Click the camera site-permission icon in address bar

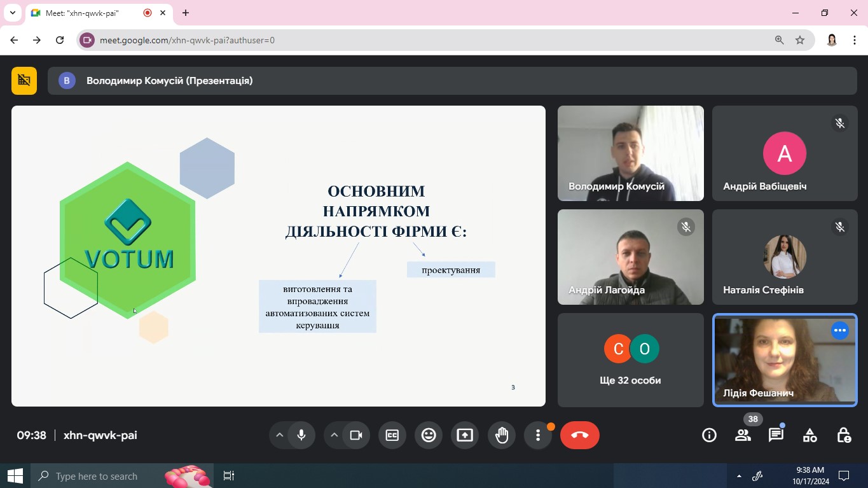click(x=87, y=40)
